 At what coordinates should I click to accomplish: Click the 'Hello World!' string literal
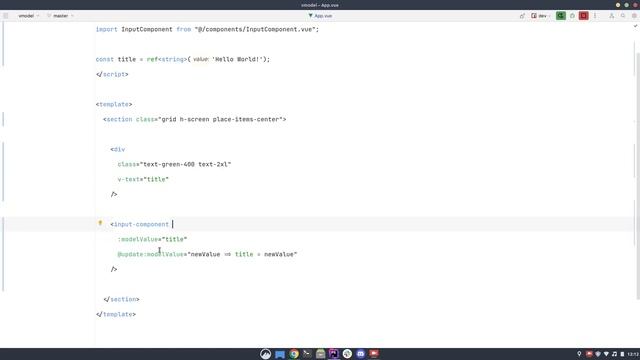[238, 59]
